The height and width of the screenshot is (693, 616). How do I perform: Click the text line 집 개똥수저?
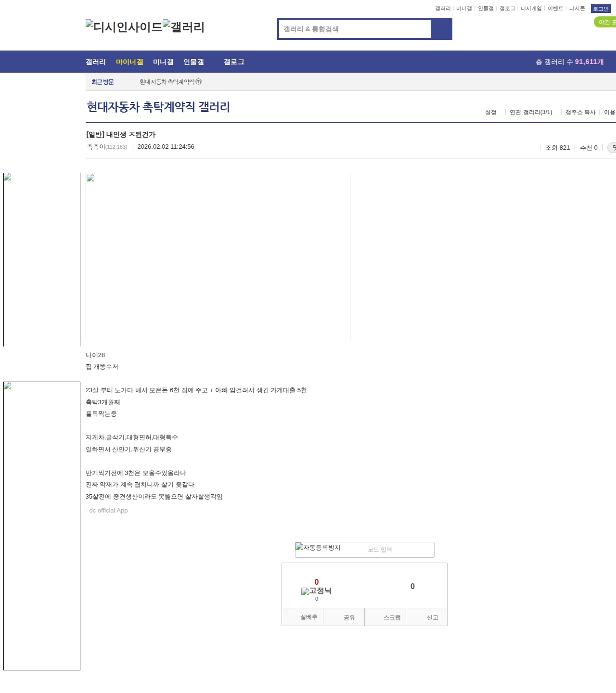pos(102,367)
